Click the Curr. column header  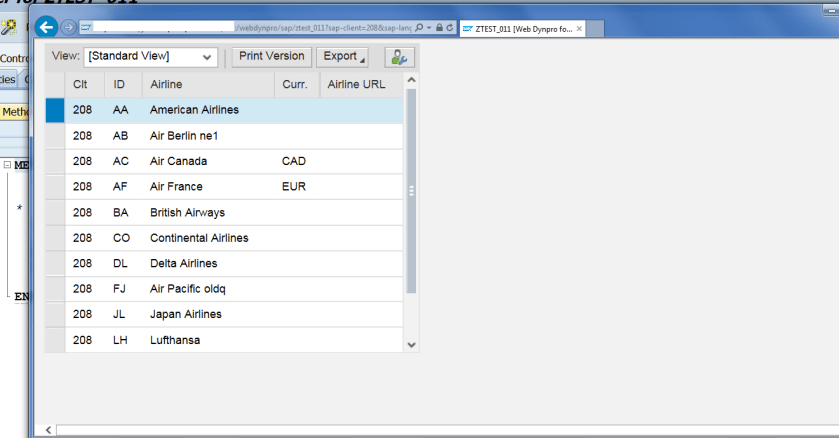coord(297,84)
